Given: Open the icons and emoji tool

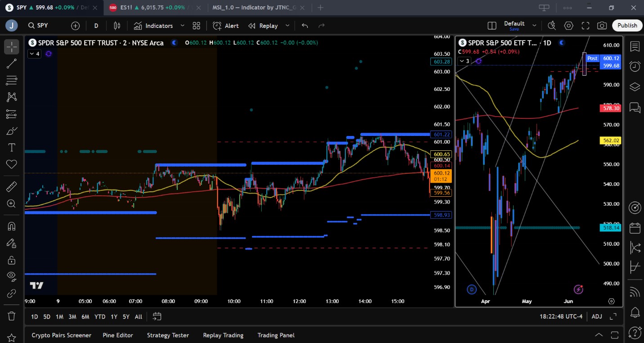Looking at the screenshot, I should [x=12, y=164].
